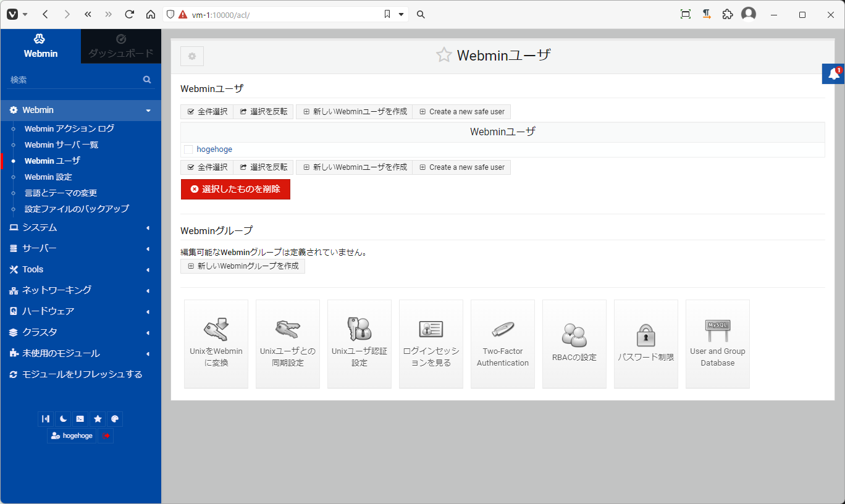Viewport: 845px width, 504px height.
Task: Go to the browser home page
Action: click(x=151, y=14)
